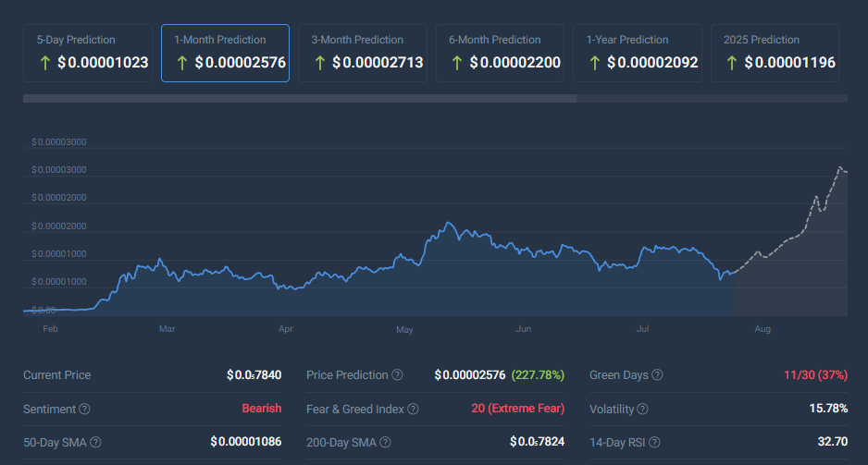This screenshot has height=465, width=868.
Task: Click green up arrow in 1-Year Prediction card
Action: [594, 63]
